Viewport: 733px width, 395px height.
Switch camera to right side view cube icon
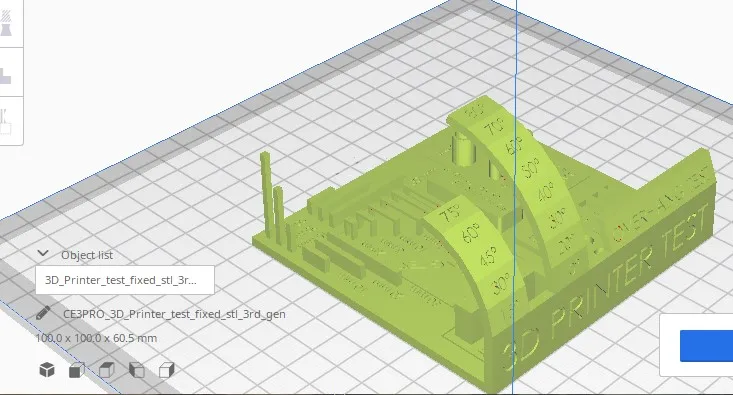(x=166, y=370)
